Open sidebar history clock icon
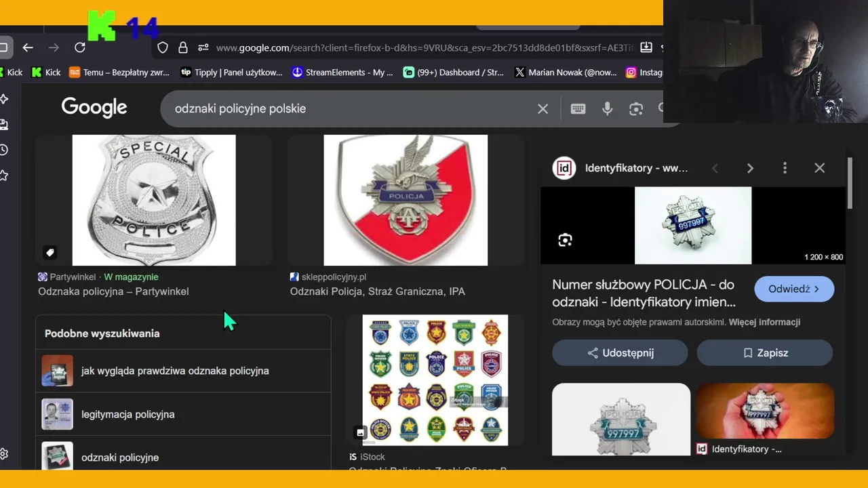The height and width of the screenshot is (488, 868). [4, 150]
